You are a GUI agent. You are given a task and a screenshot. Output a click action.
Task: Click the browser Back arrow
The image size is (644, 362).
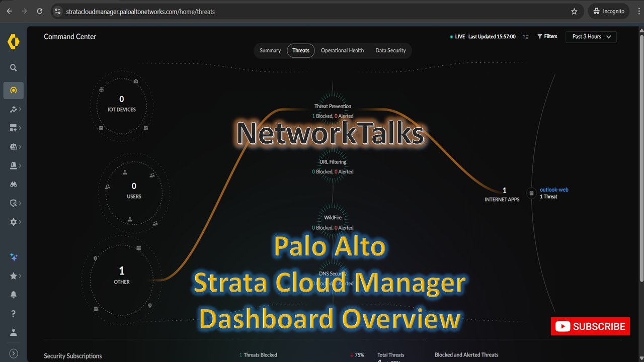pyautogui.click(x=9, y=11)
